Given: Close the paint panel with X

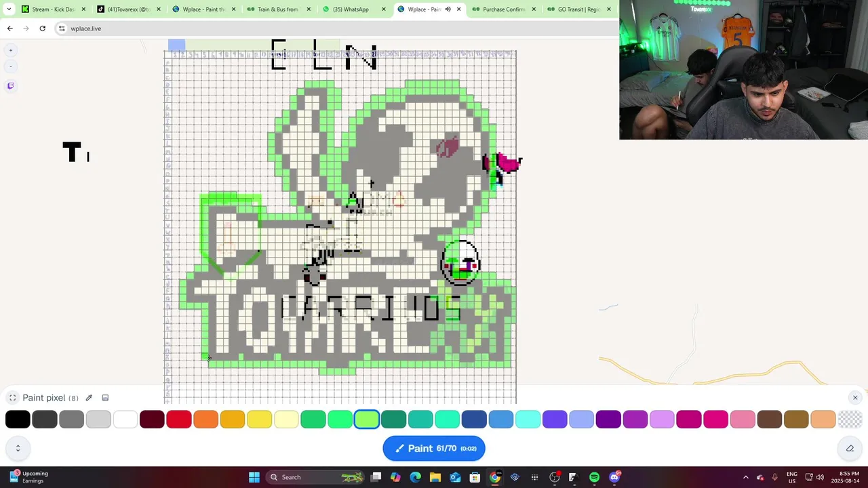Looking at the screenshot, I should (855, 398).
